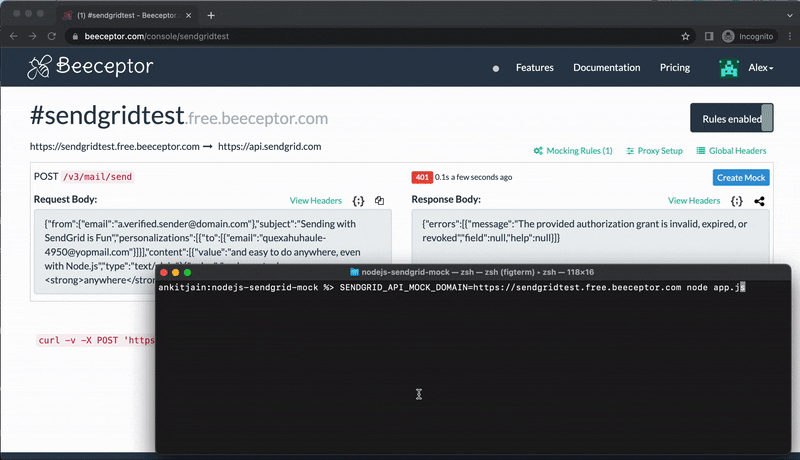This screenshot has height=460, width=800.
Task: View Headers of the request body
Action: pos(315,200)
